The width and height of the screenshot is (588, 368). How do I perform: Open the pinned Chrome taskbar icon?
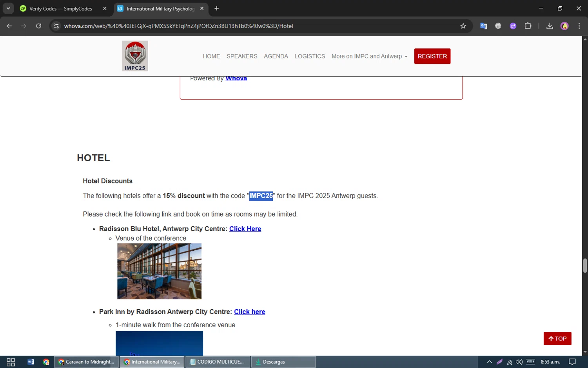[46, 362]
